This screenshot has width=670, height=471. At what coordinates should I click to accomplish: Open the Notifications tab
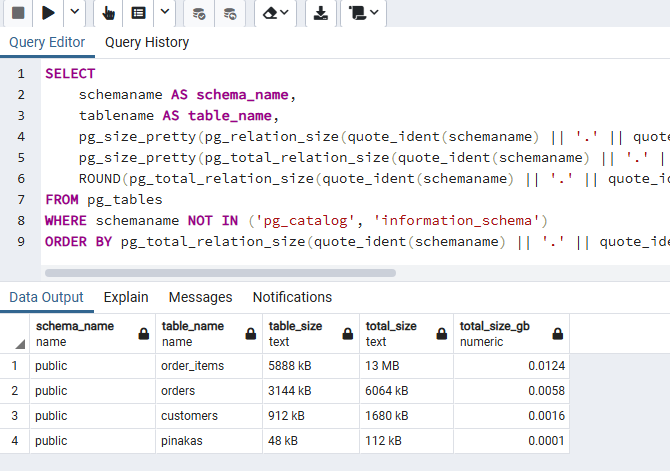(292, 297)
